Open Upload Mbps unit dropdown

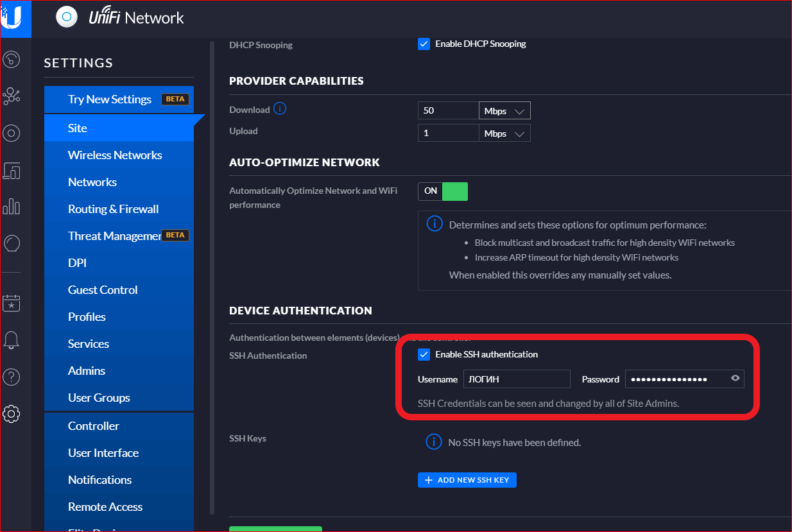pyautogui.click(x=504, y=133)
